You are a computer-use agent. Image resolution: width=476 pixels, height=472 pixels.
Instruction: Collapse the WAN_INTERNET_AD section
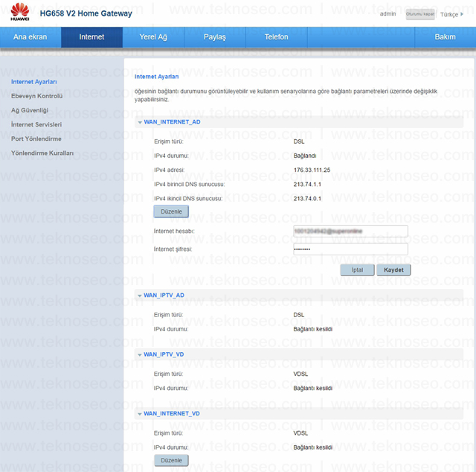pyautogui.click(x=140, y=122)
